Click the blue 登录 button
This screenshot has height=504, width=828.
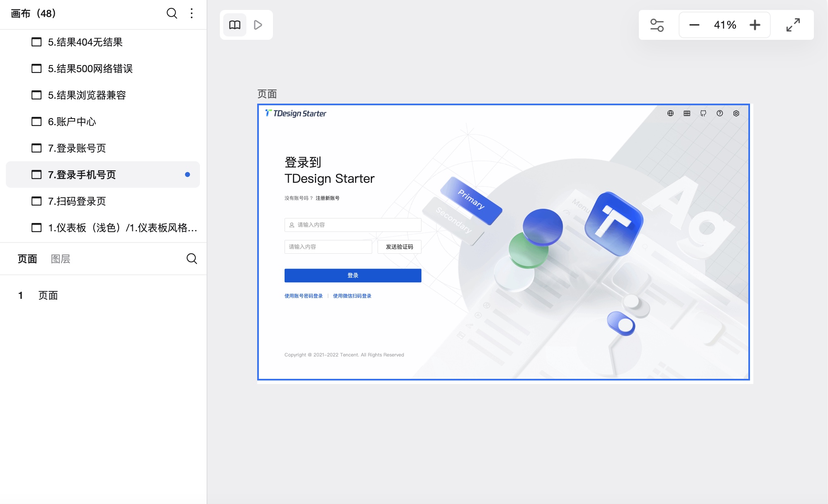[353, 276]
